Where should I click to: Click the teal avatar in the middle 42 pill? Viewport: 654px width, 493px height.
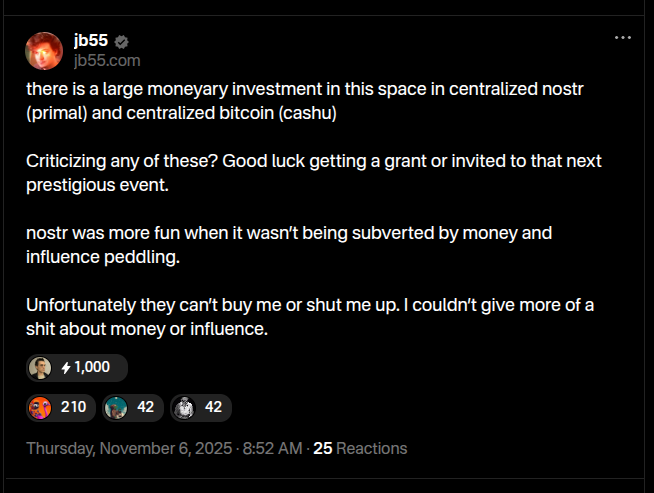tap(117, 407)
